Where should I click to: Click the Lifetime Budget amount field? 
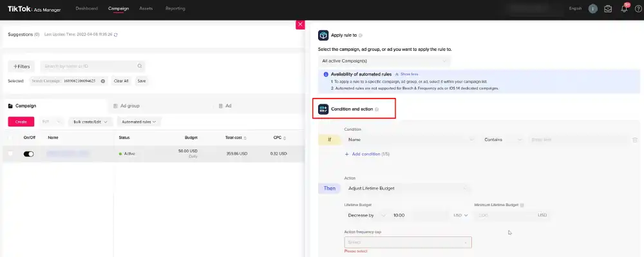coord(420,215)
